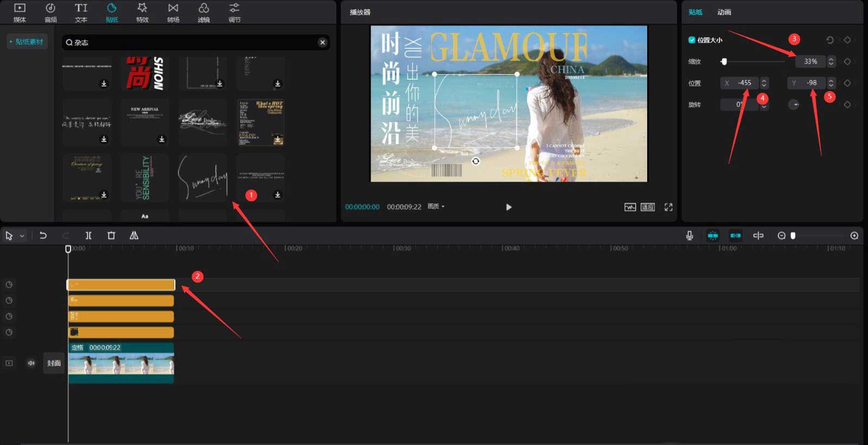The height and width of the screenshot is (445, 868).
Task: Select the 贴纸 tab in properties panel
Action: (695, 12)
